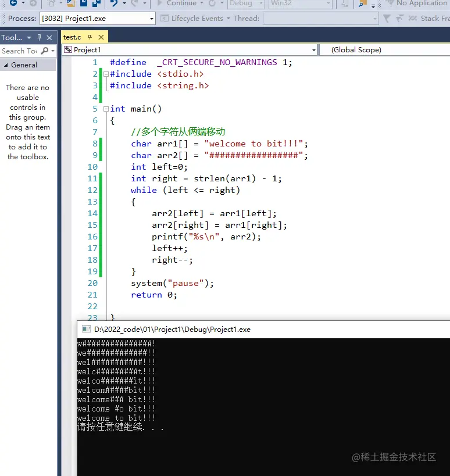Open the Continue button dropdown arrow
Screen dimensions: 450x476
202,3
